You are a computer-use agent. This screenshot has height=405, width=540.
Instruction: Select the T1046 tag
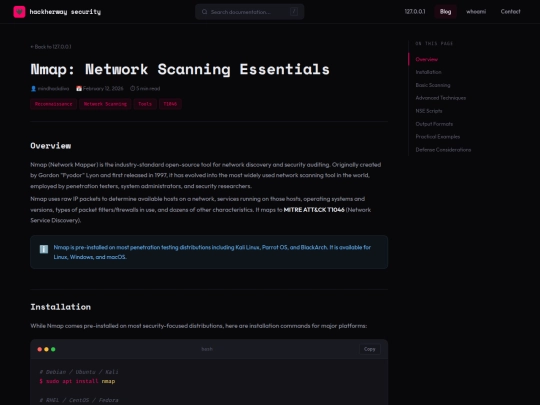coord(170,104)
